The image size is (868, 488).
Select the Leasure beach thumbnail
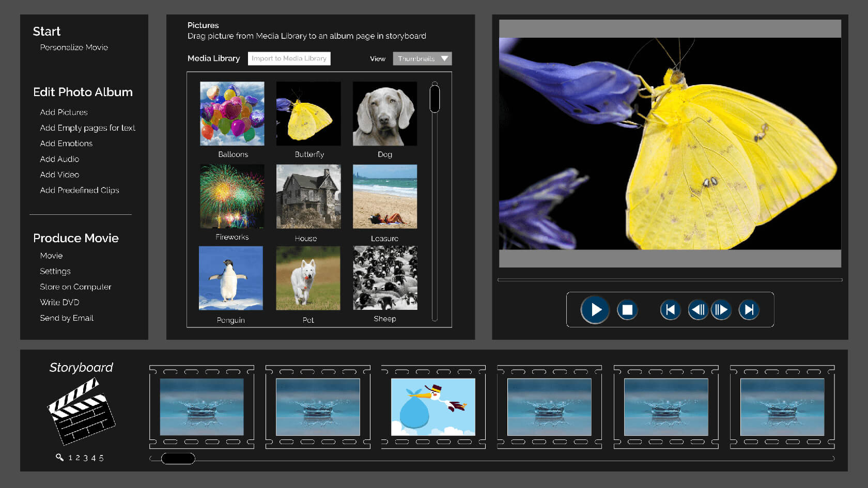point(385,196)
